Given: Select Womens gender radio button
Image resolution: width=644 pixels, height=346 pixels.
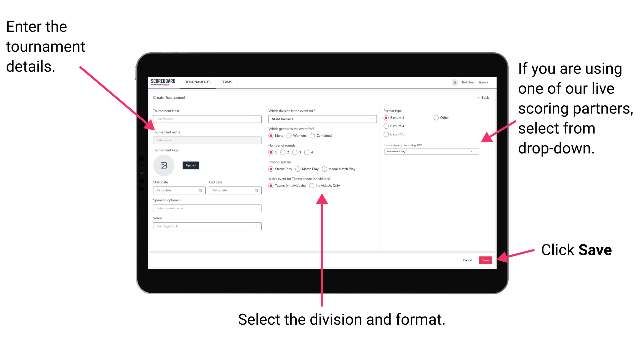Looking at the screenshot, I should click(289, 136).
